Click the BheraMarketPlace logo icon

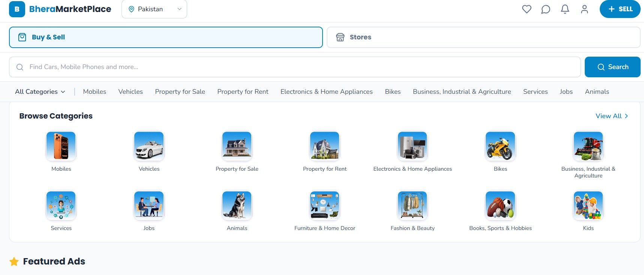coord(17,9)
